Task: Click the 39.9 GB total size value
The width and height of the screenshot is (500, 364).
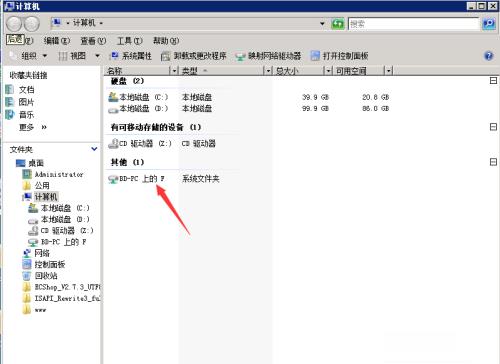Action: tap(315, 97)
